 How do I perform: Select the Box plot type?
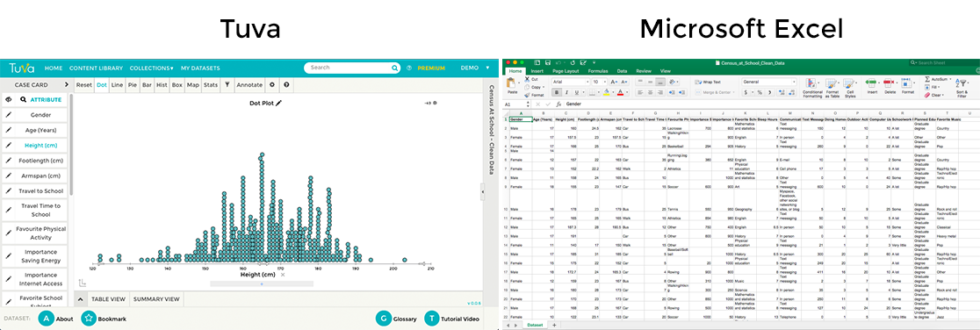177,84
